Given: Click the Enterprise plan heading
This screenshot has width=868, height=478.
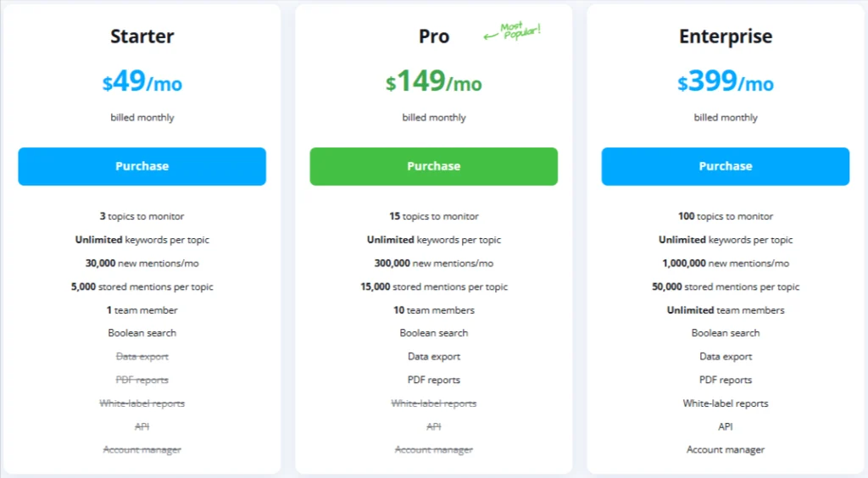Looking at the screenshot, I should tap(725, 36).
